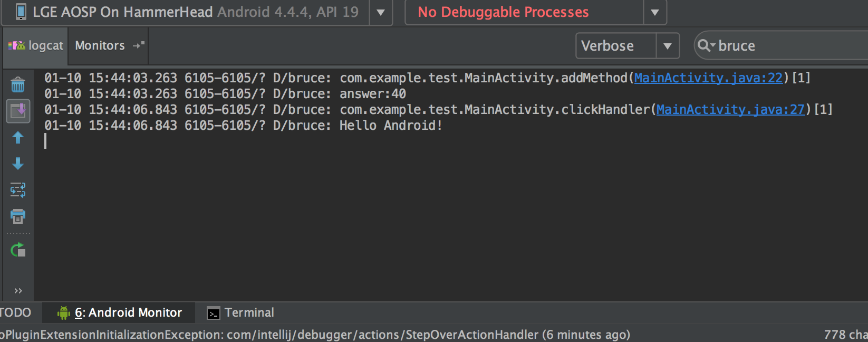Click the up arrow stack trace icon
The height and width of the screenshot is (342, 868).
click(18, 138)
